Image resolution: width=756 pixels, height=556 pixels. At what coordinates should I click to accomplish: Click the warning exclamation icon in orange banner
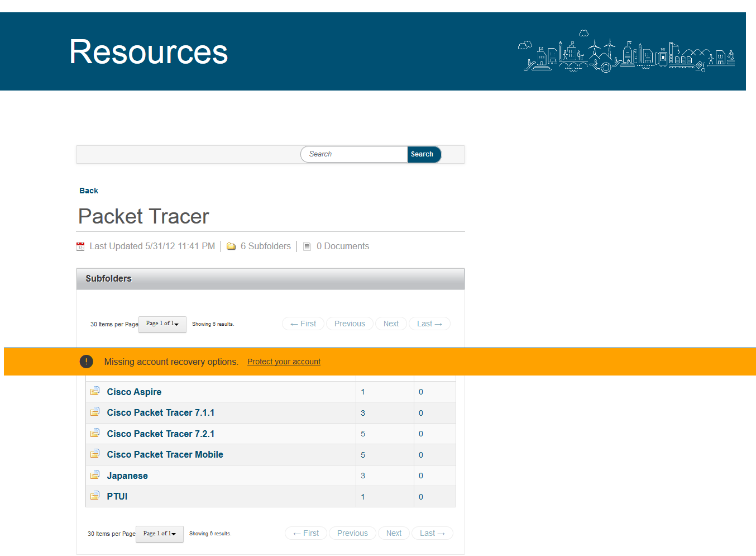point(87,362)
